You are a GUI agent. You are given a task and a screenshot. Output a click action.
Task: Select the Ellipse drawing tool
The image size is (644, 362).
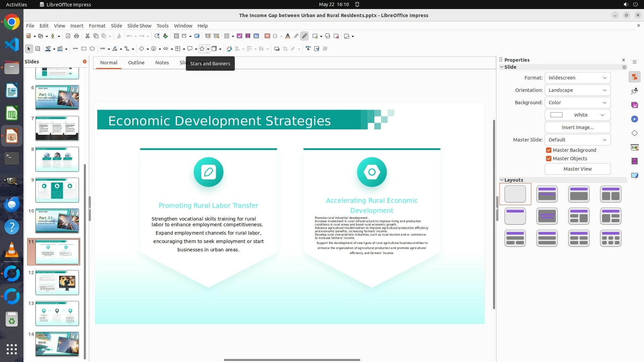(x=92, y=49)
